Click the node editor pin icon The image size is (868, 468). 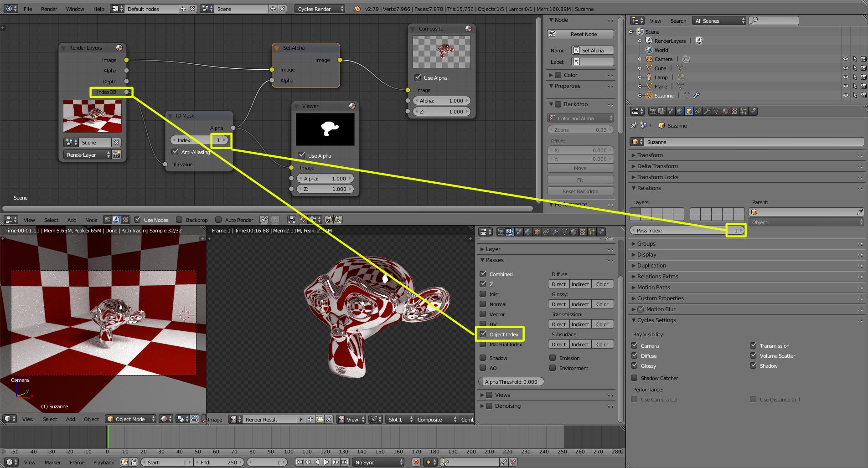tap(264, 220)
